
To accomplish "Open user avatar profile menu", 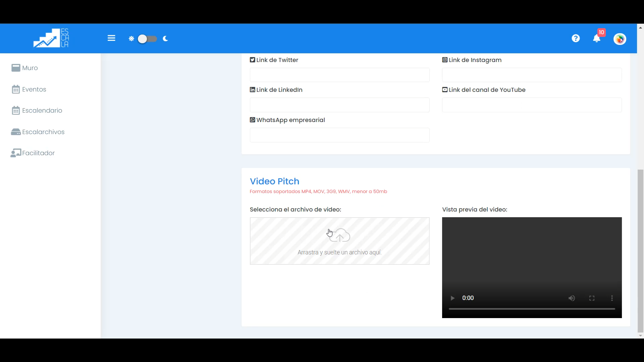I will pos(620,39).
